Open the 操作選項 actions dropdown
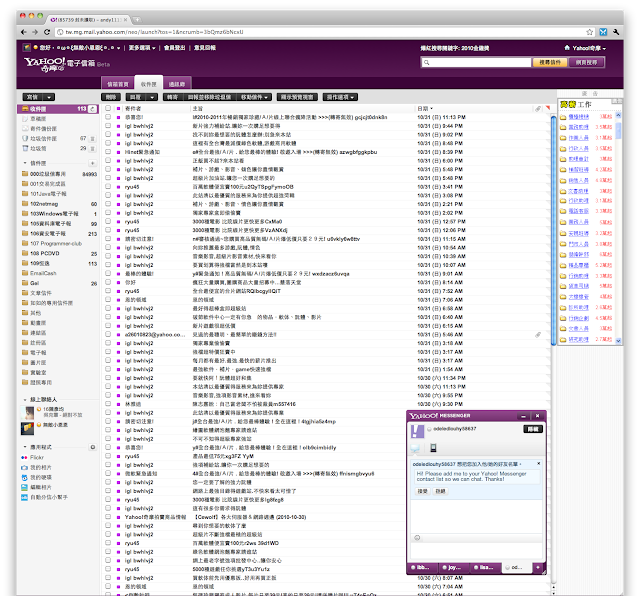The width and height of the screenshot is (640, 596). [x=340, y=97]
